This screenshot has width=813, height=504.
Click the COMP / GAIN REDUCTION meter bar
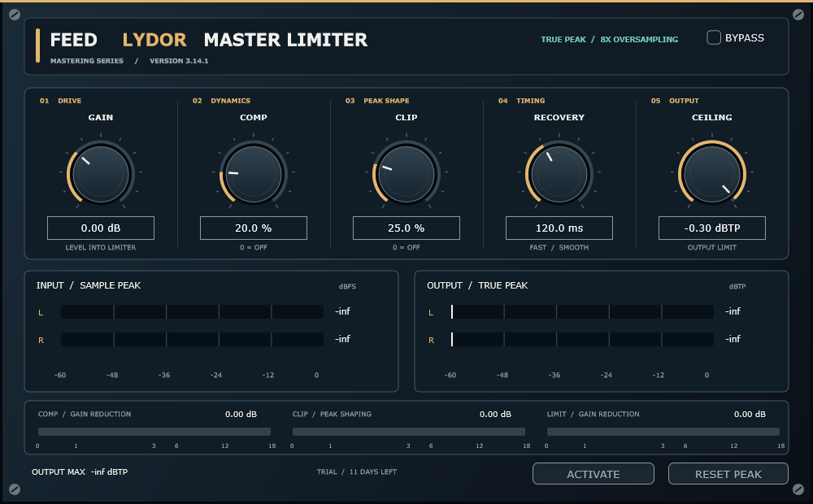point(154,432)
